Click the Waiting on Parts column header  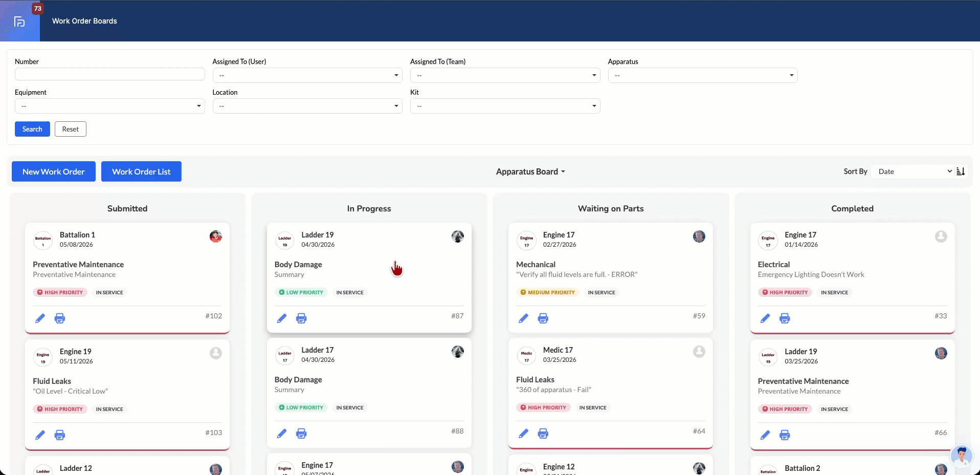tap(611, 209)
